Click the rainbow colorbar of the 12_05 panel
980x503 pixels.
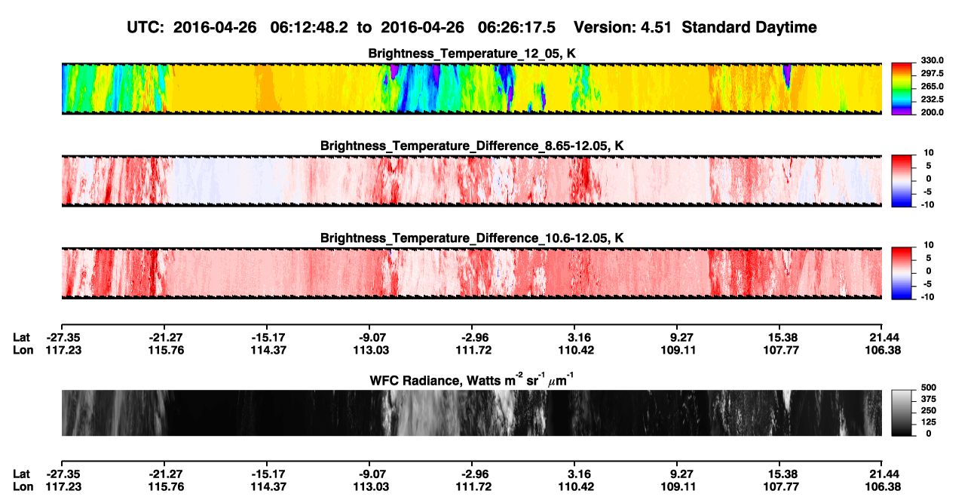coord(902,88)
